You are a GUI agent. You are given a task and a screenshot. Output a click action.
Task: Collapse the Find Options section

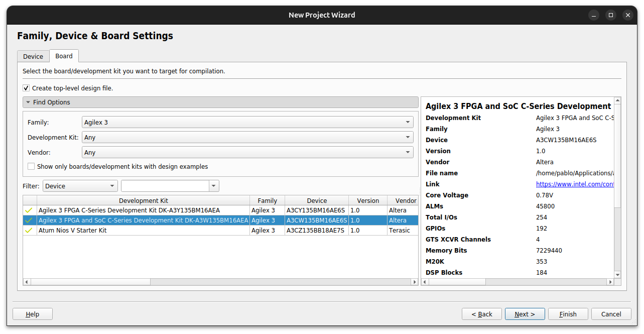(x=220, y=102)
